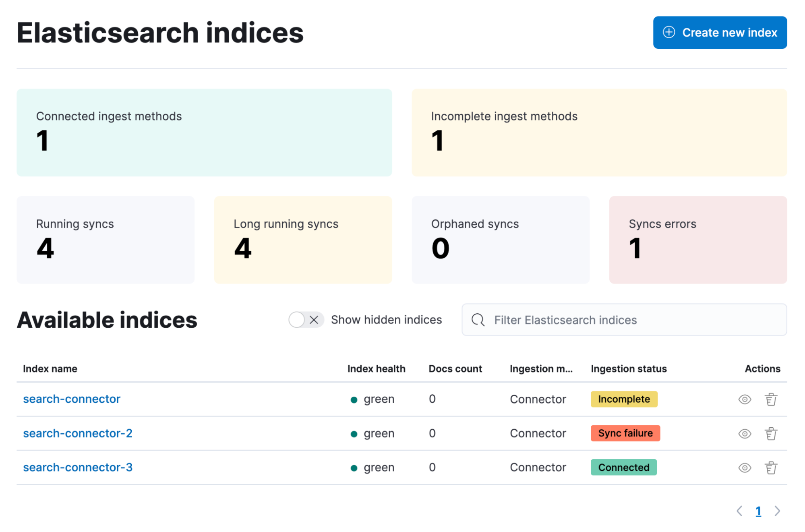The height and width of the screenshot is (532, 805).
Task: Click docs count 0 in search-connector-2 row
Action: 432,433
